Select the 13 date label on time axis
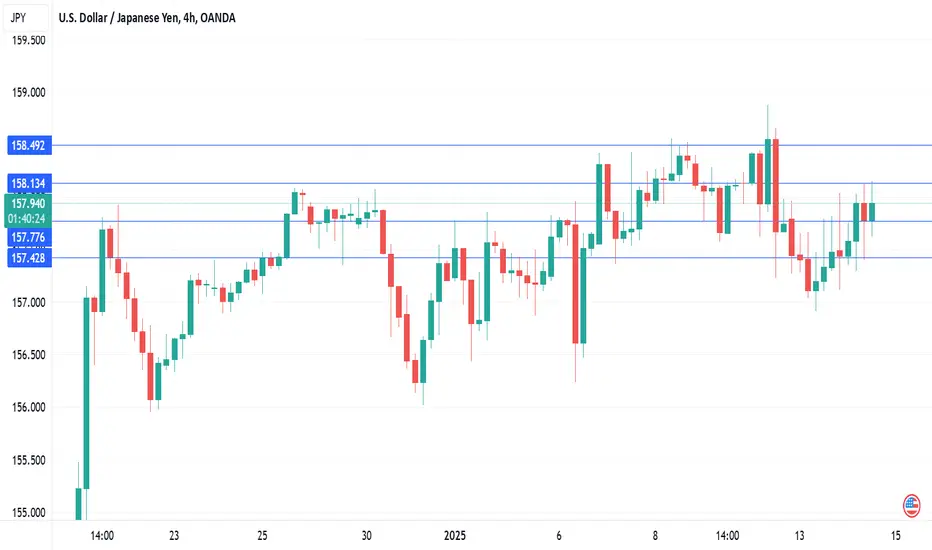 pos(799,536)
